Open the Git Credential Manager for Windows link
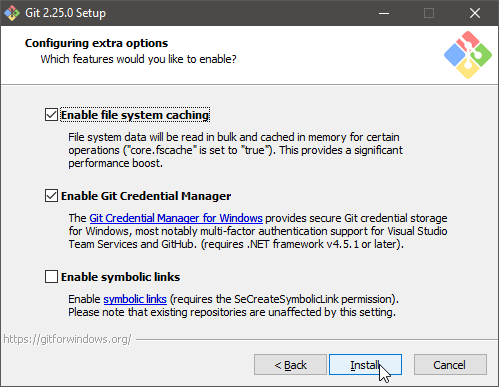The image size is (499, 387). click(x=176, y=218)
